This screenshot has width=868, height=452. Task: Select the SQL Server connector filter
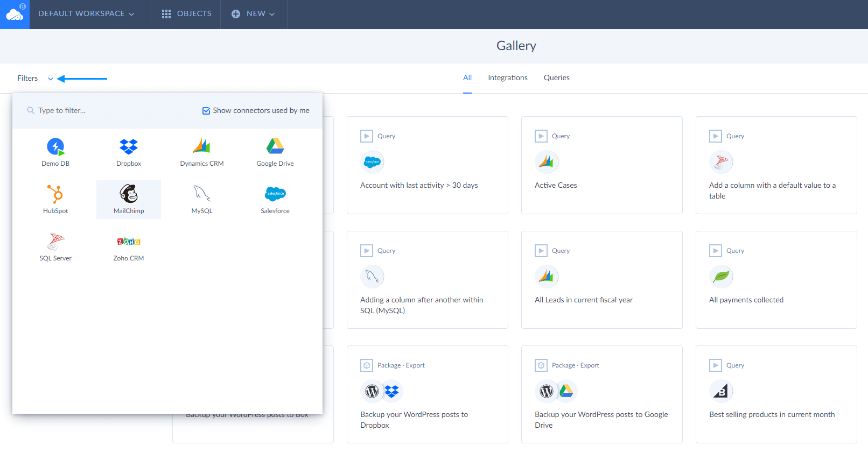pyautogui.click(x=55, y=247)
